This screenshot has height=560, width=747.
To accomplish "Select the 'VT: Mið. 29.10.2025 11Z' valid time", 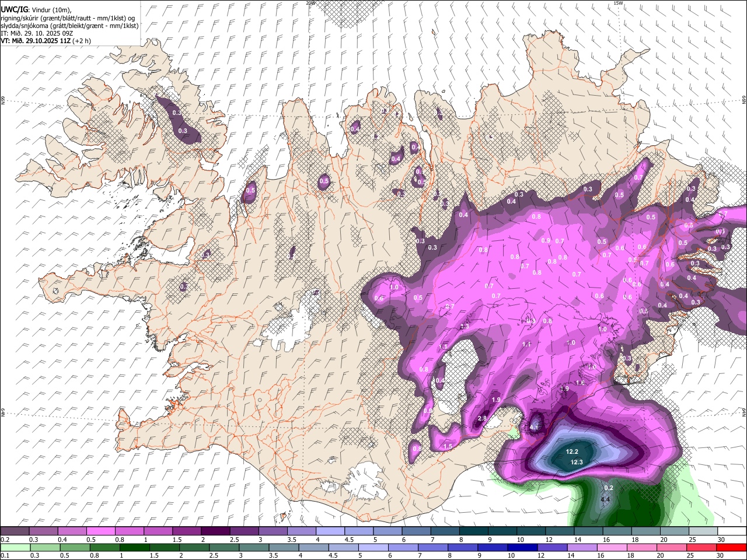I will point(34,41).
